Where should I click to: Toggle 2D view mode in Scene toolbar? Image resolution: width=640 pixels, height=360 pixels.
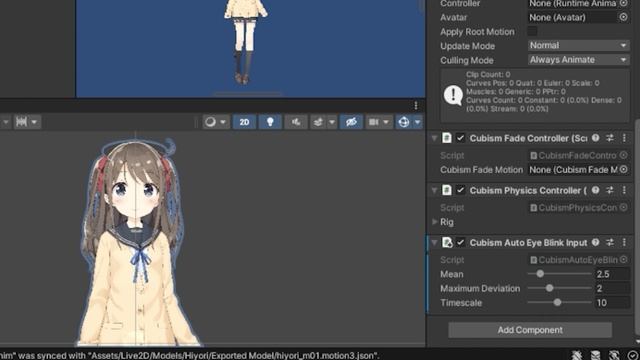tap(244, 122)
